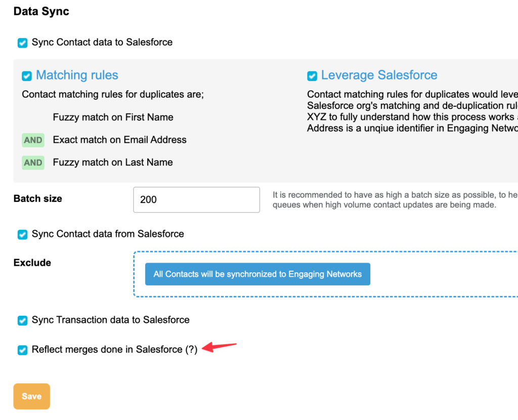Open the (?) help hint for merges
Viewport: 518px width, 420px height.
[191, 350]
